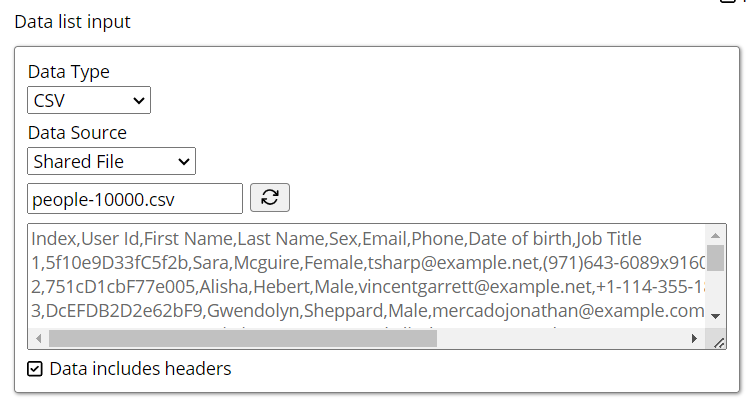Click the Data Type label
Screen dimensions: 750x403
point(69,72)
